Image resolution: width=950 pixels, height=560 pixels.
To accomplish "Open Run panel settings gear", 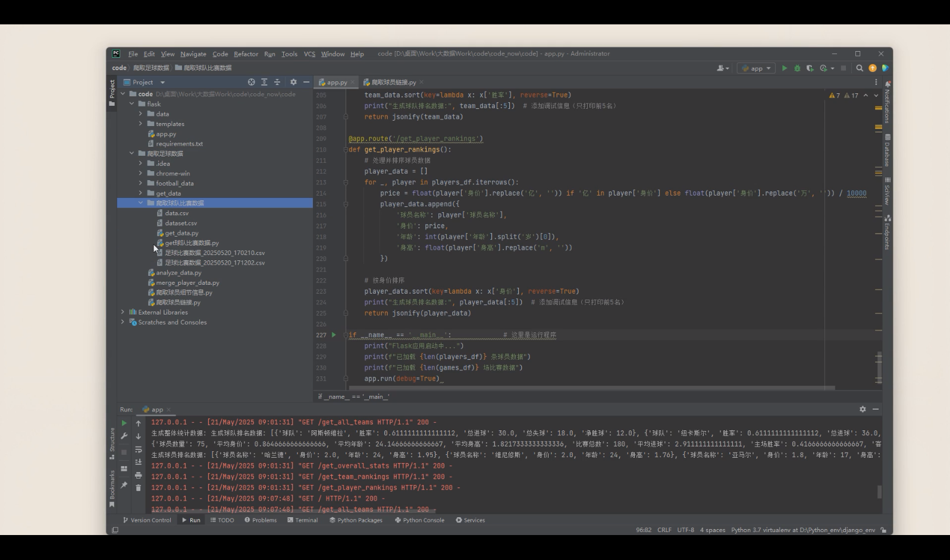I will (x=863, y=409).
